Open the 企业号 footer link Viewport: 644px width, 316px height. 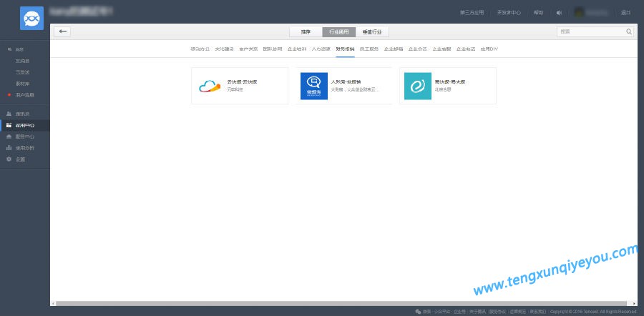(459, 312)
